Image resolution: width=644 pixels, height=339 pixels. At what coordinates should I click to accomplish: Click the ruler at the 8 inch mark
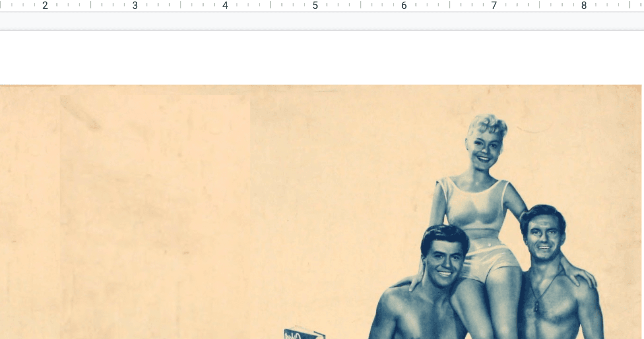(584, 5)
